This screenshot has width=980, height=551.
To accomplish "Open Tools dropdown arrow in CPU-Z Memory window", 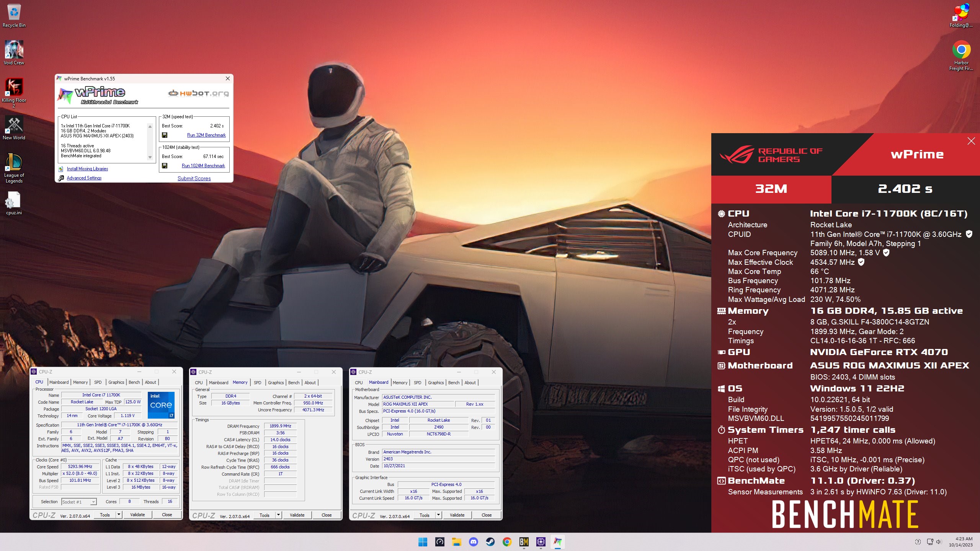I will (278, 515).
